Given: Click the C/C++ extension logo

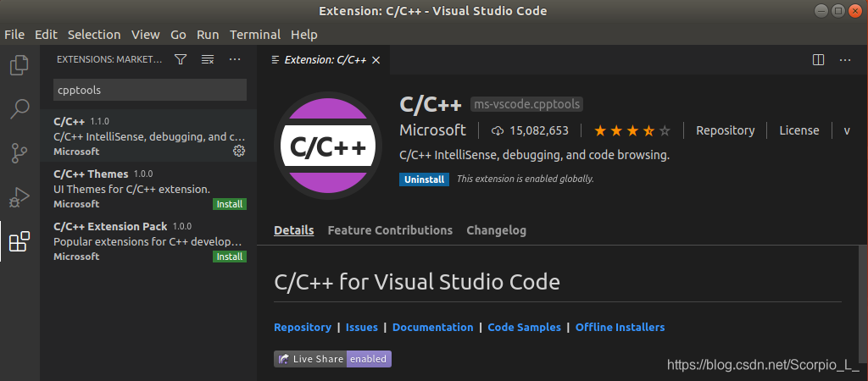Looking at the screenshot, I should click(327, 146).
